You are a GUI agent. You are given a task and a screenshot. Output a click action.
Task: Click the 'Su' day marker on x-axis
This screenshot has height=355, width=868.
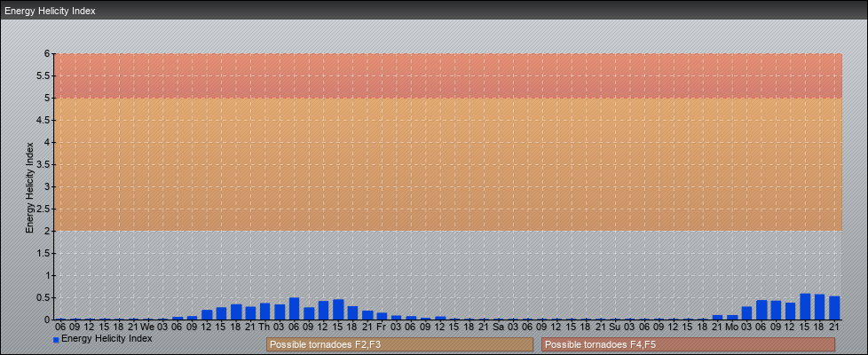pyautogui.click(x=615, y=327)
